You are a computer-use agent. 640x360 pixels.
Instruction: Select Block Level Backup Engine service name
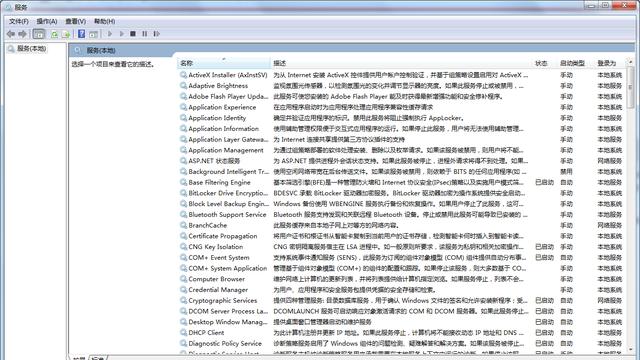(229, 204)
